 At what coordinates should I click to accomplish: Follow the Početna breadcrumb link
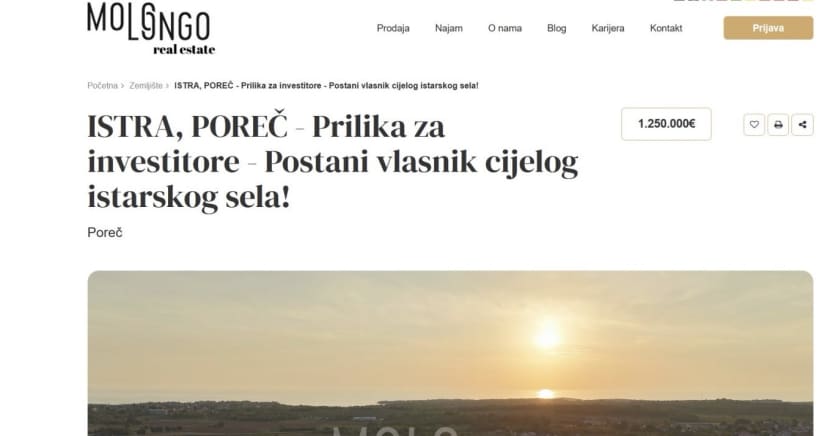click(102, 86)
